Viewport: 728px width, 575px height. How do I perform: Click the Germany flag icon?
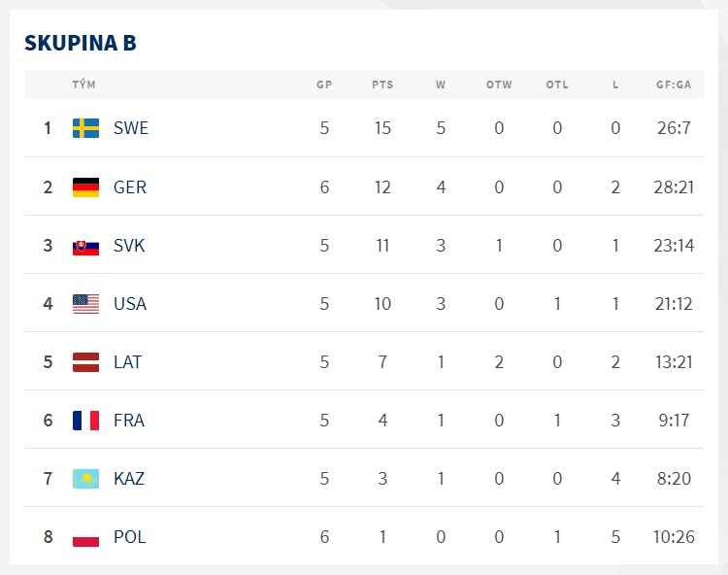pyautogui.click(x=85, y=187)
